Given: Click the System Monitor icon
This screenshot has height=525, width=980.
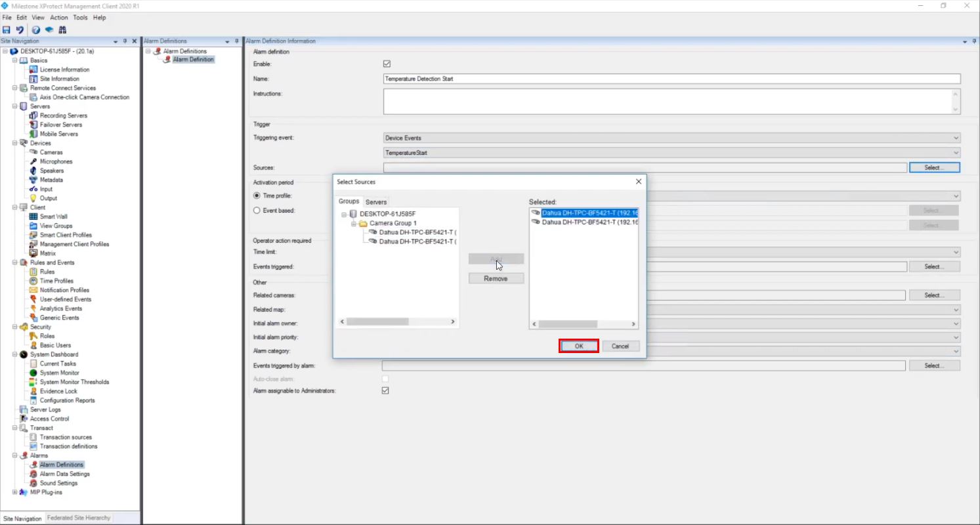Looking at the screenshot, I should (x=33, y=373).
